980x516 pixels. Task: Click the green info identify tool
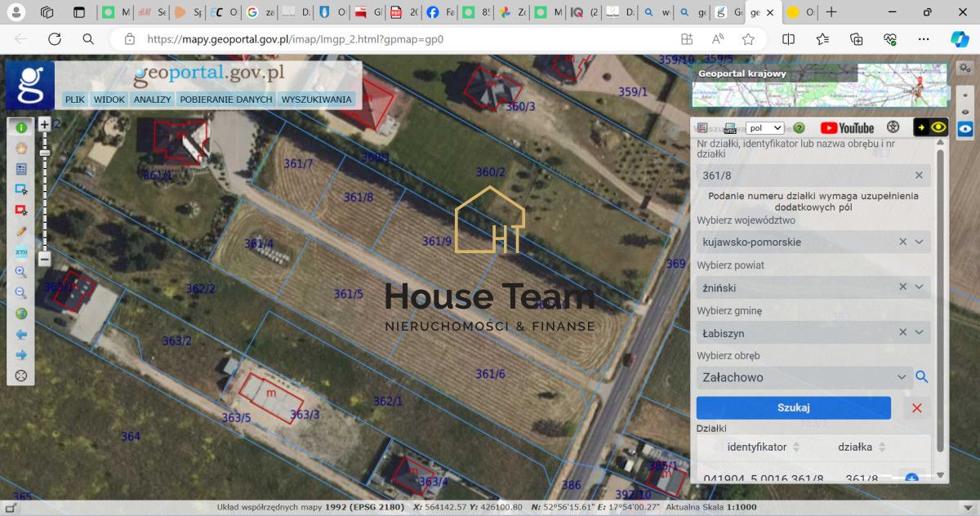pyautogui.click(x=21, y=127)
